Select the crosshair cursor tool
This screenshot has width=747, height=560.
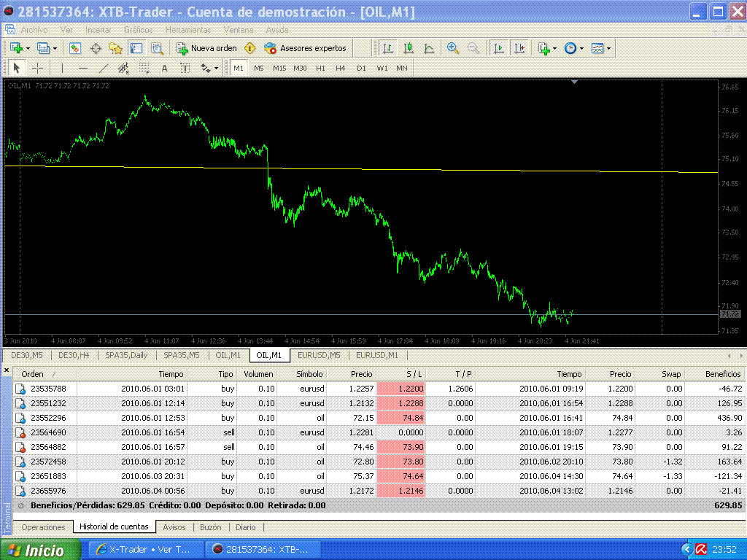coord(37,68)
